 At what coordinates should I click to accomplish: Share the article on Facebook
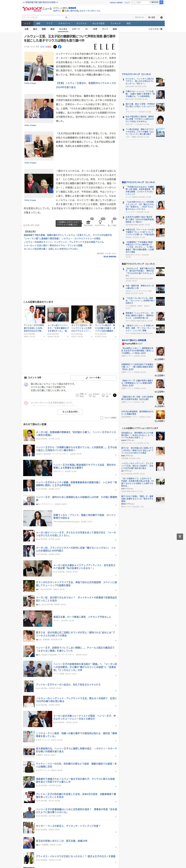pyautogui.click(x=60, y=47)
